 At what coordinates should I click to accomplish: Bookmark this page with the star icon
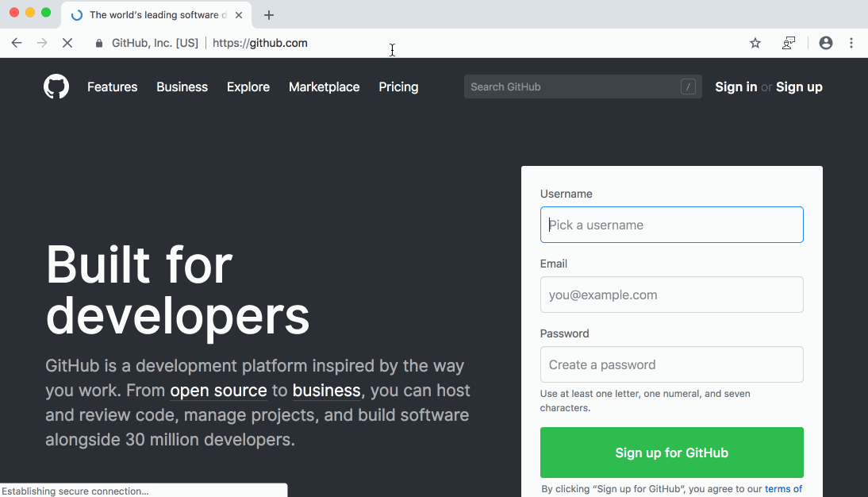(755, 43)
